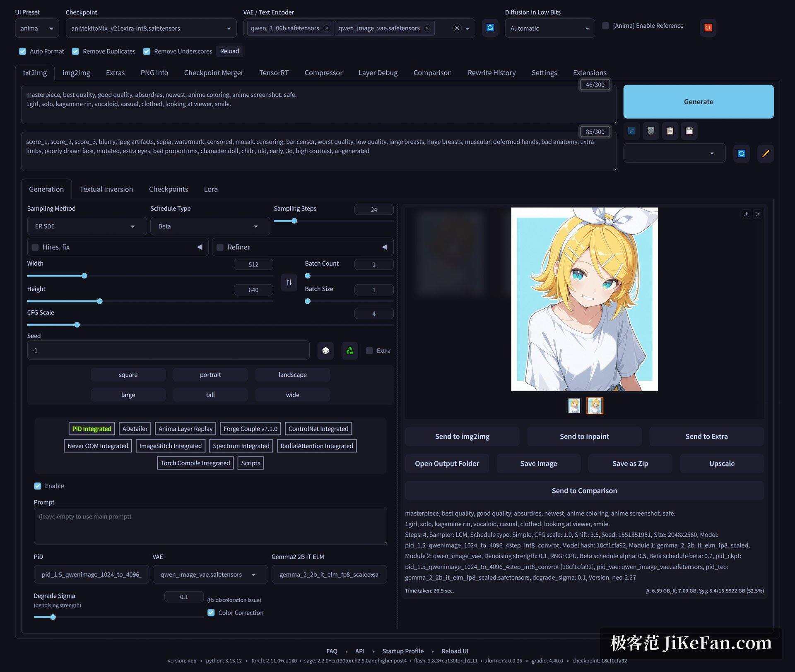This screenshot has height=672, width=795.
Task: Uncheck Remove Duplicates
Action: tap(75, 51)
